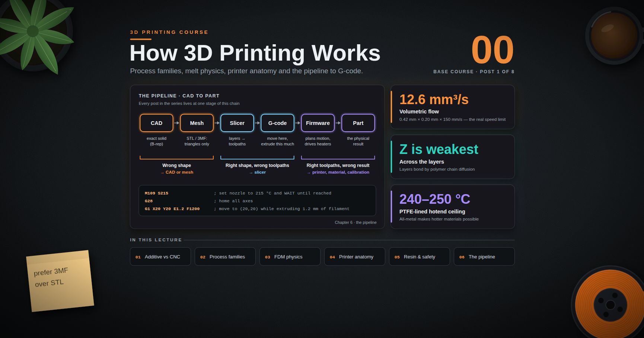Click the arrow between Slicer and G-code
The width and height of the screenshot is (644, 338).
tap(257, 123)
